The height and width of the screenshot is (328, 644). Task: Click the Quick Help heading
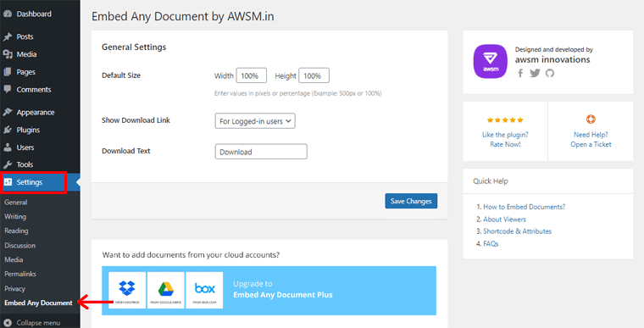coord(490,181)
